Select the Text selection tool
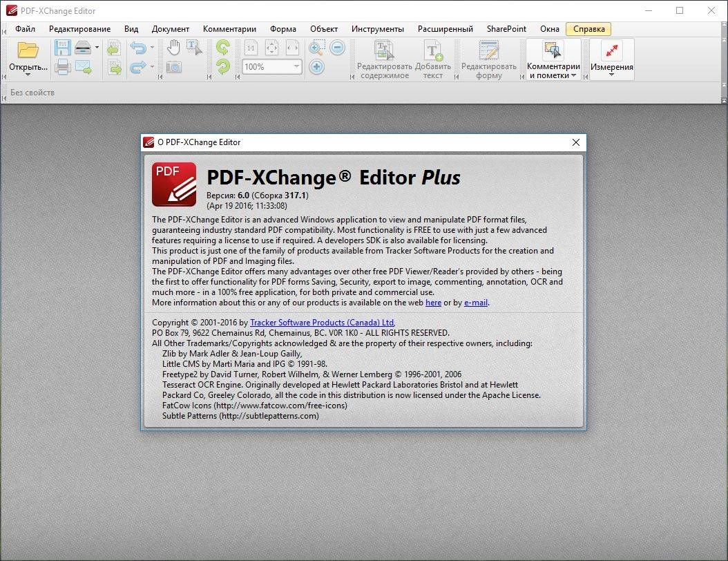The image size is (728, 561). (194, 48)
